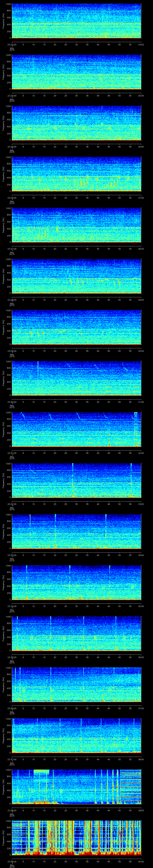Click the spectrogram panel starting at 23:36:00
This screenshot has height=868, width=153.
point(76,685)
